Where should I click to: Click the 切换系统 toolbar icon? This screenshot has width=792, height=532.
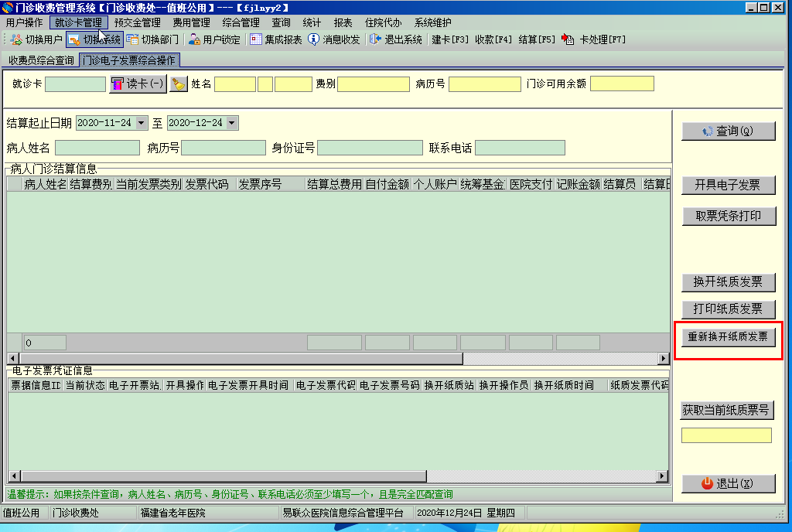(x=74, y=39)
